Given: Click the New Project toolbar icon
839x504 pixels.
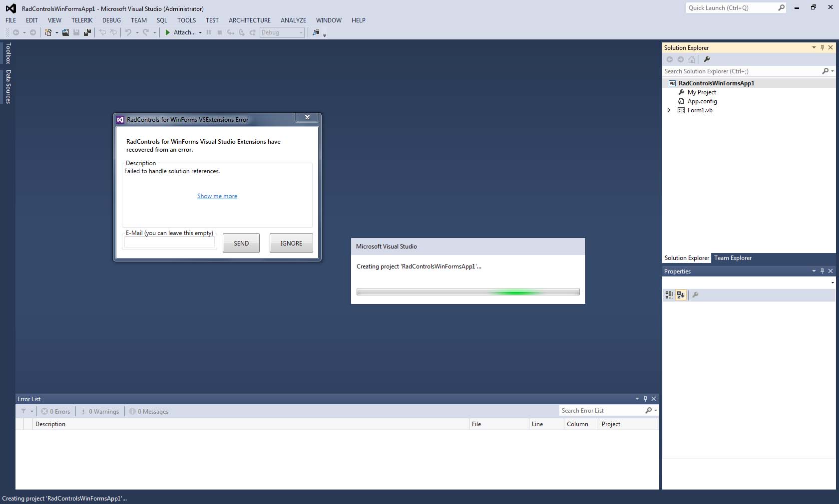Looking at the screenshot, I should 48,32.
